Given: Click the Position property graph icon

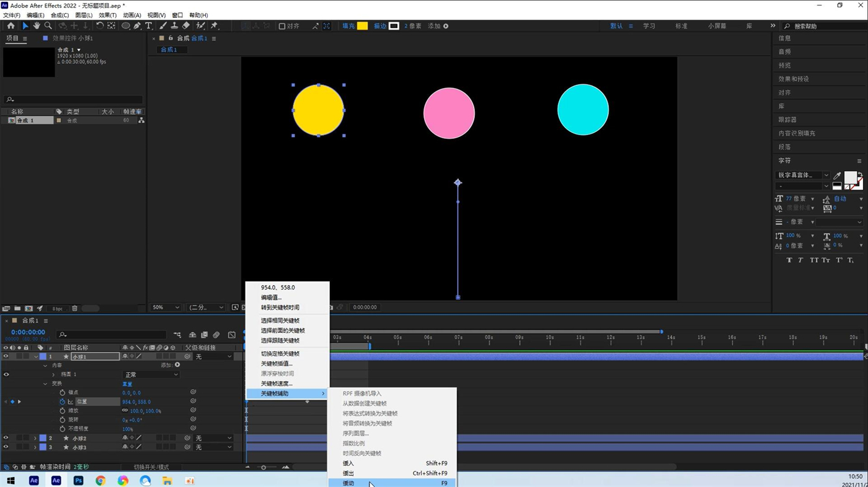Looking at the screenshot, I should [x=70, y=402].
